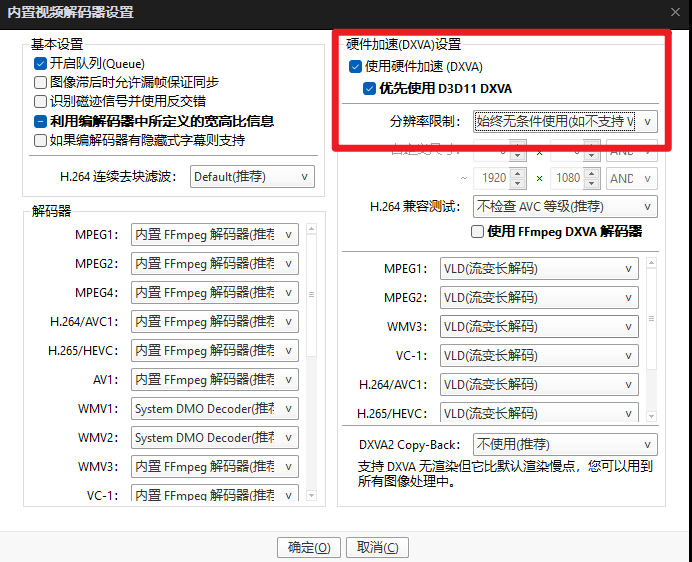Open MPEG1 decoder dropdown in 解码器 group
Screen dimensions: 692x562
click(x=214, y=234)
